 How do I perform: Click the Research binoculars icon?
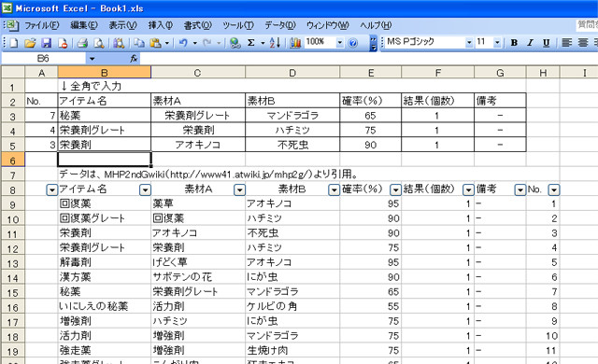point(119,43)
